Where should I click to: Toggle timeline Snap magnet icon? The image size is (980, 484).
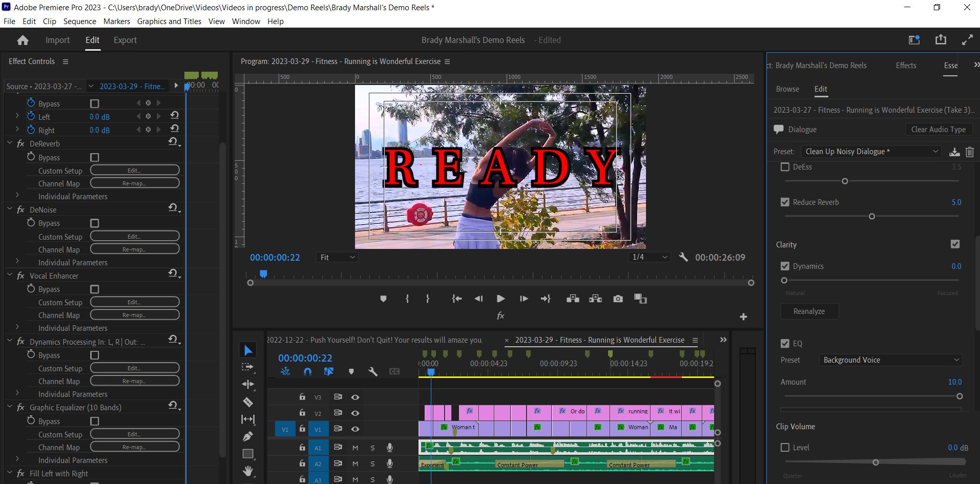point(307,371)
